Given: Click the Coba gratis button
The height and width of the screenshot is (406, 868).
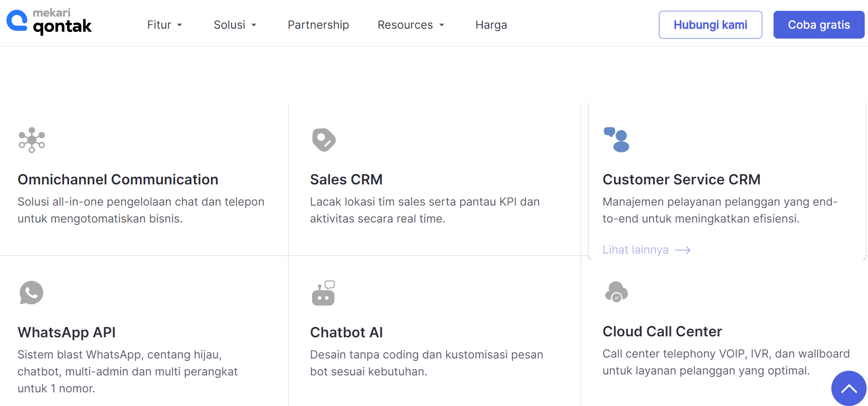Looking at the screenshot, I should coord(819,24).
